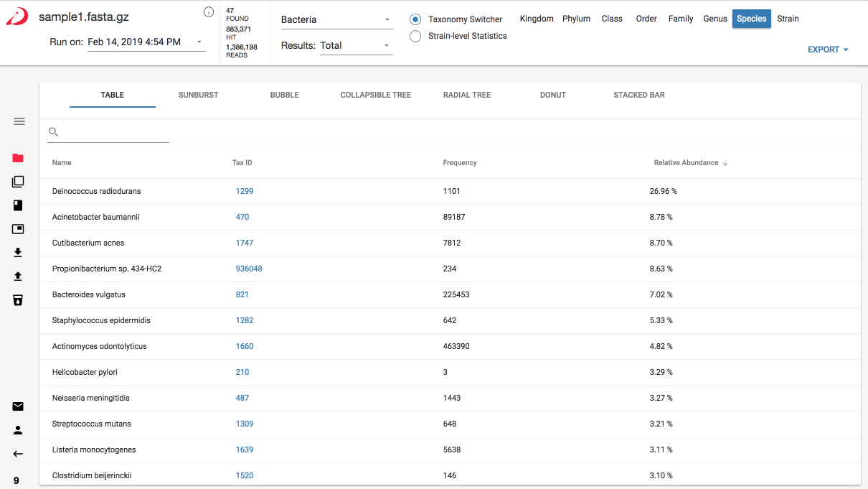The image size is (868, 489).
Task: Click the sample1.fasta.gz file title
Action: (x=84, y=17)
